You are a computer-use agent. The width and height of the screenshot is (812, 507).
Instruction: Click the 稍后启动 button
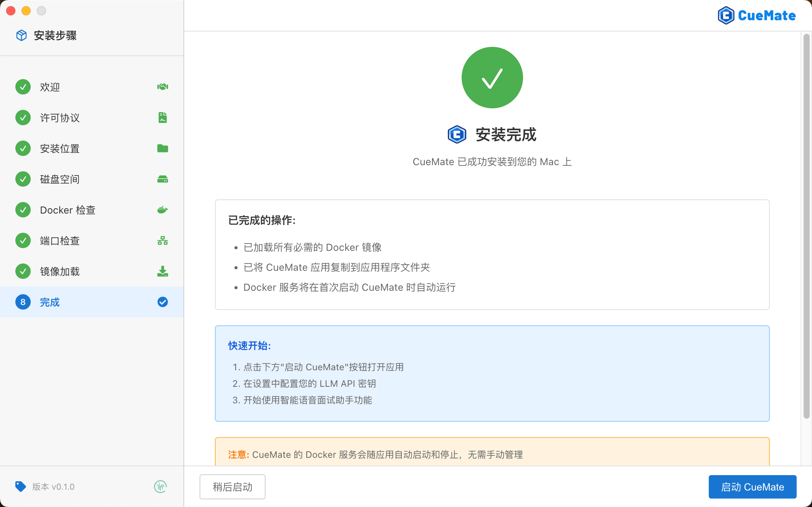tap(232, 487)
